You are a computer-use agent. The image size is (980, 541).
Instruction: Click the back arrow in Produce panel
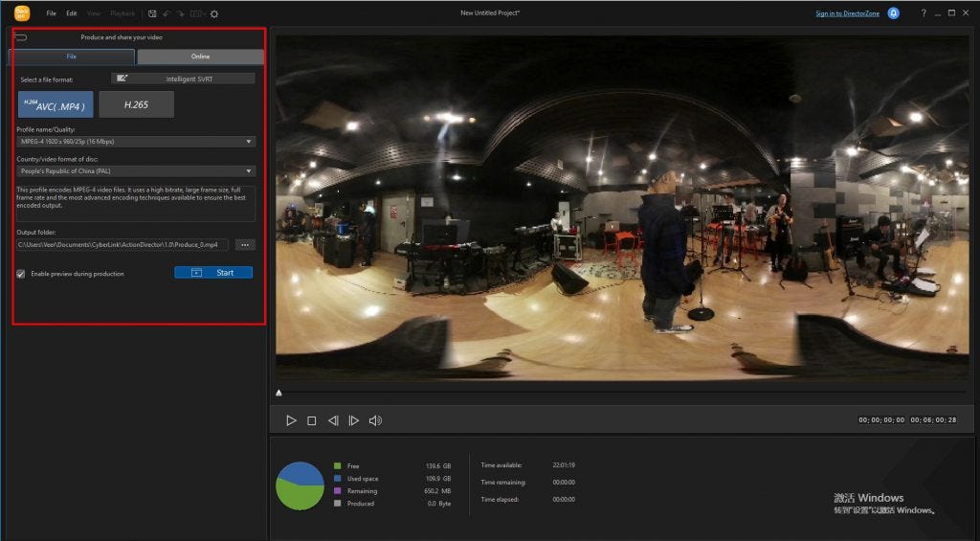point(21,37)
